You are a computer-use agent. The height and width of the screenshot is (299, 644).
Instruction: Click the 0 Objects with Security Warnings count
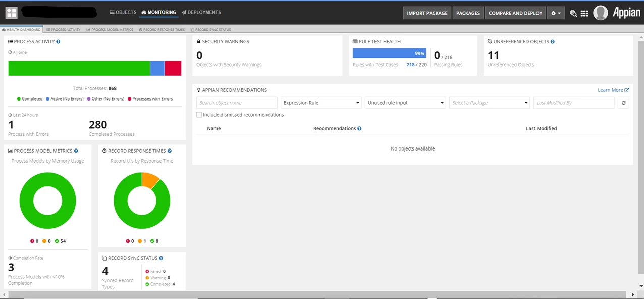(199, 55)
